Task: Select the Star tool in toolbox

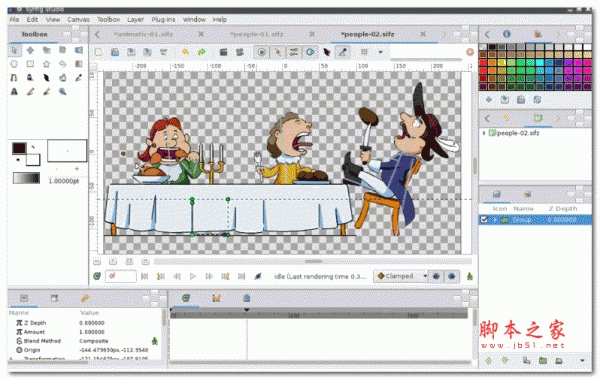Action: [46, 64]
